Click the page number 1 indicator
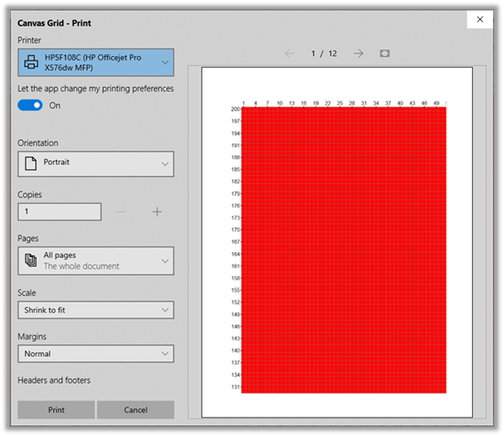The image size is (504, 436). [313, 53]
